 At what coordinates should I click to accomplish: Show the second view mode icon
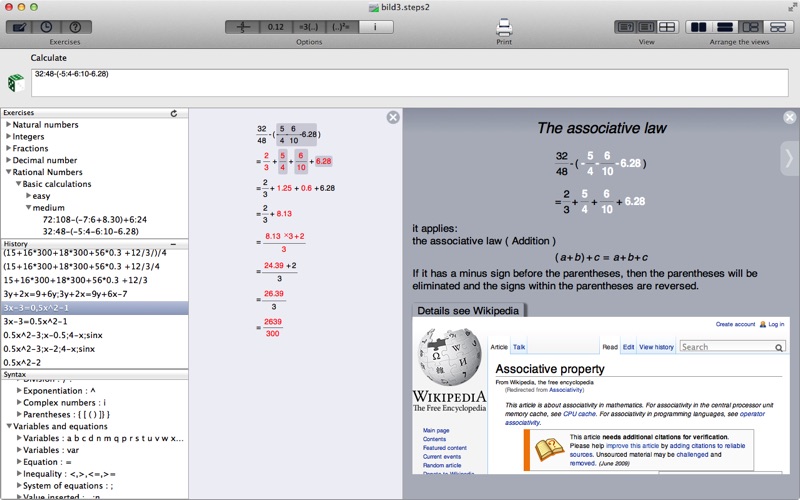[646, 27]
